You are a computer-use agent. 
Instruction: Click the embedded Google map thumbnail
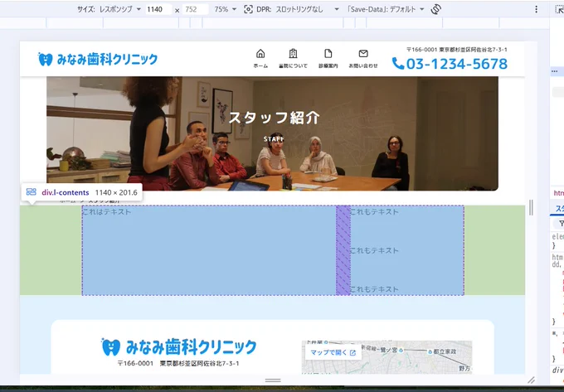pyautogui.click(x=387, y=357)
